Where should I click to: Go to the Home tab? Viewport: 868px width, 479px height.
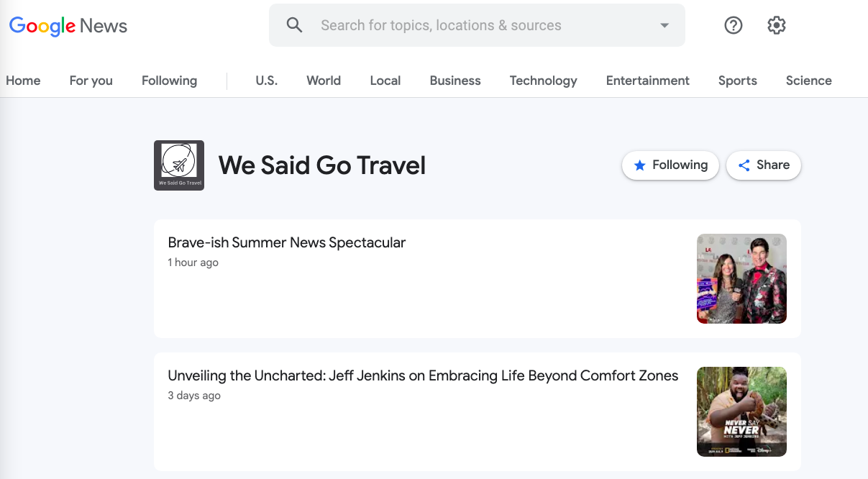pos(23,81)
